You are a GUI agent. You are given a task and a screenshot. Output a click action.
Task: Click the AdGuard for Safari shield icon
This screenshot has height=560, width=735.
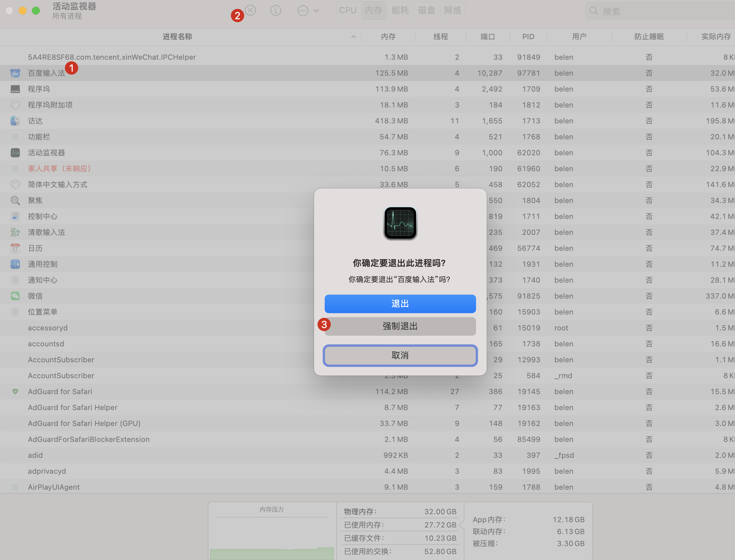[15, 392]
